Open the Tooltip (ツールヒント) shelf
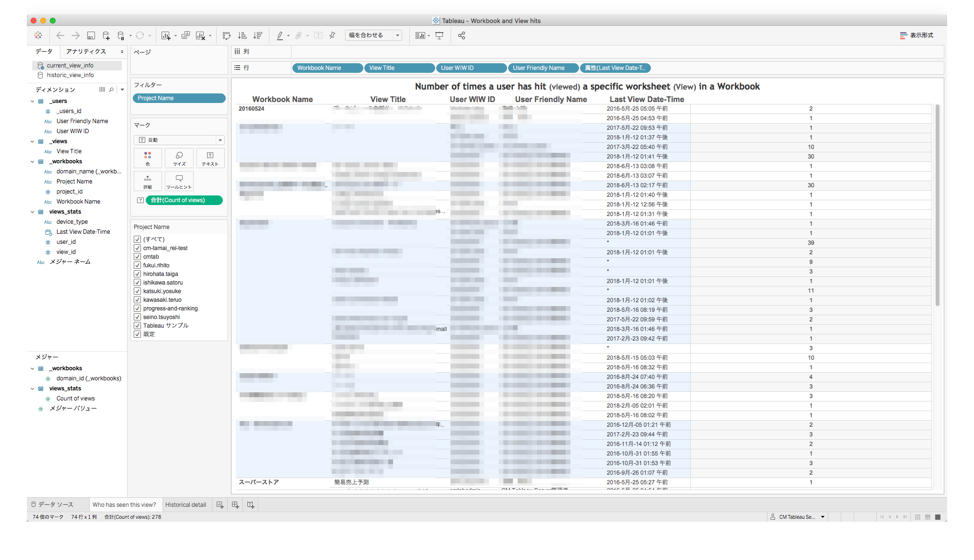 (x=179, y=181)
